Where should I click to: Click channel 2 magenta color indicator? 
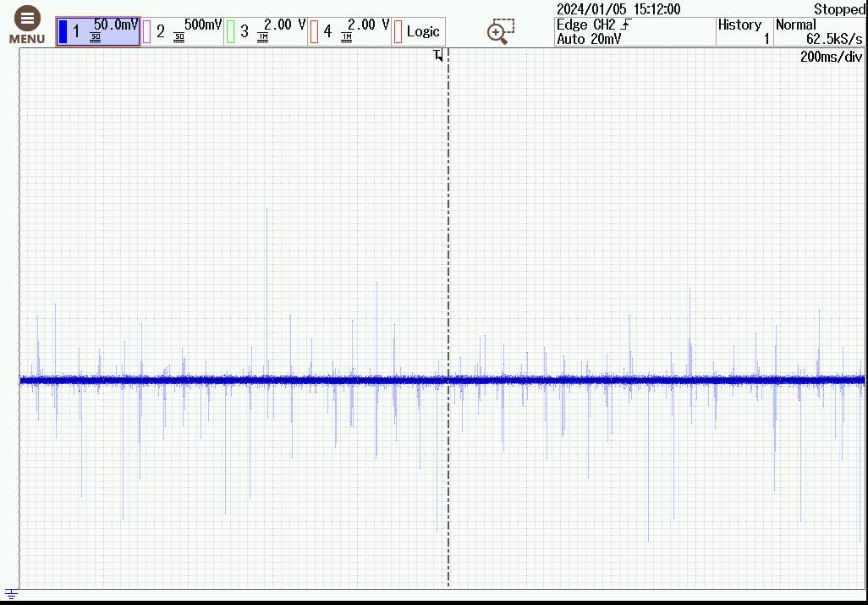[x=147, y=31]
